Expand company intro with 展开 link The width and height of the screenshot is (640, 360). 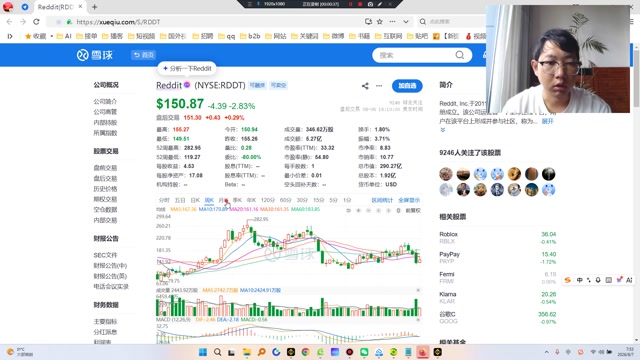tap(547, 121)
